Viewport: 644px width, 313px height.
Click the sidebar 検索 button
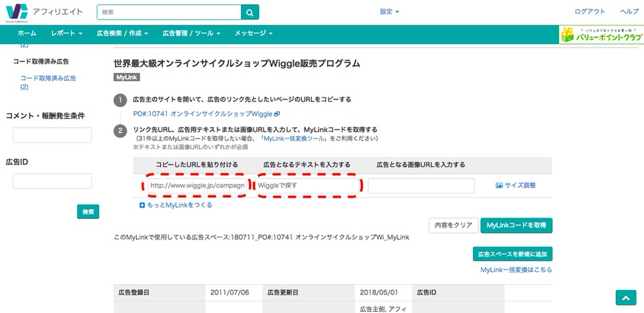88,212
